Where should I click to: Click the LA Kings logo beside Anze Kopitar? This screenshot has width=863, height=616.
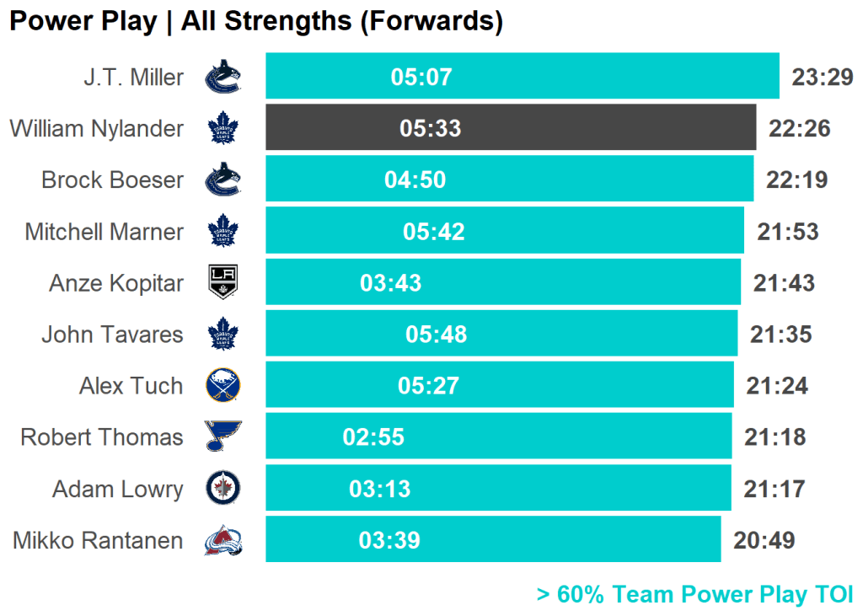click(x=223, y=282)
